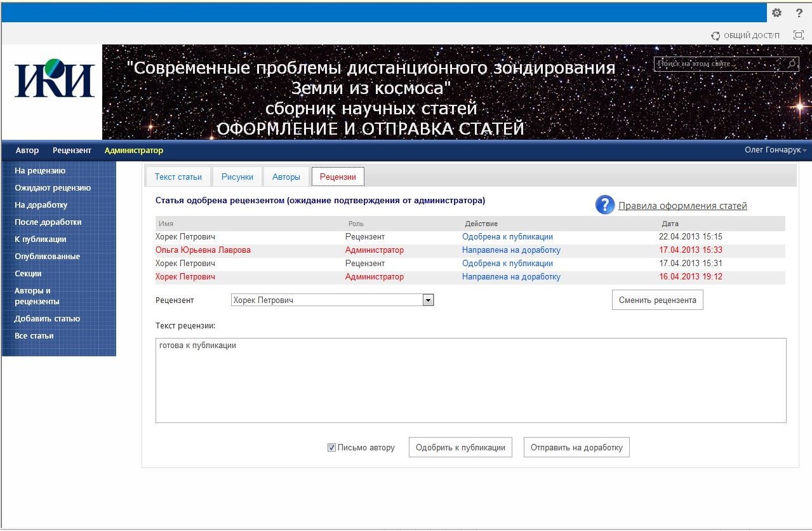Open Авторы и рецензенты in sidebar
812x531 pixels.
[37, 296]
